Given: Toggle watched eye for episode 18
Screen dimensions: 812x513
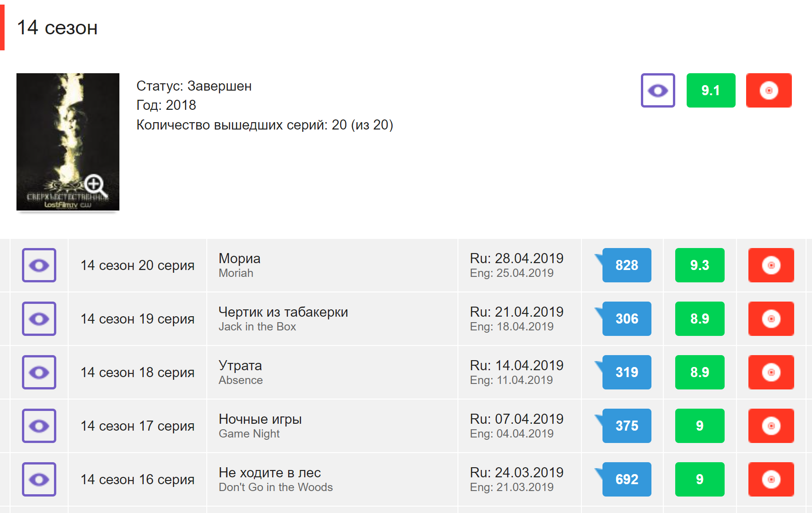Looking at the screenshot, I should [x=39, y=372].
